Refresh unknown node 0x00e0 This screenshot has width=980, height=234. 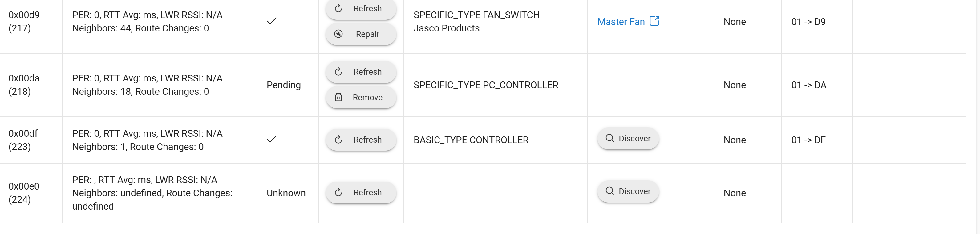point(361,193)
